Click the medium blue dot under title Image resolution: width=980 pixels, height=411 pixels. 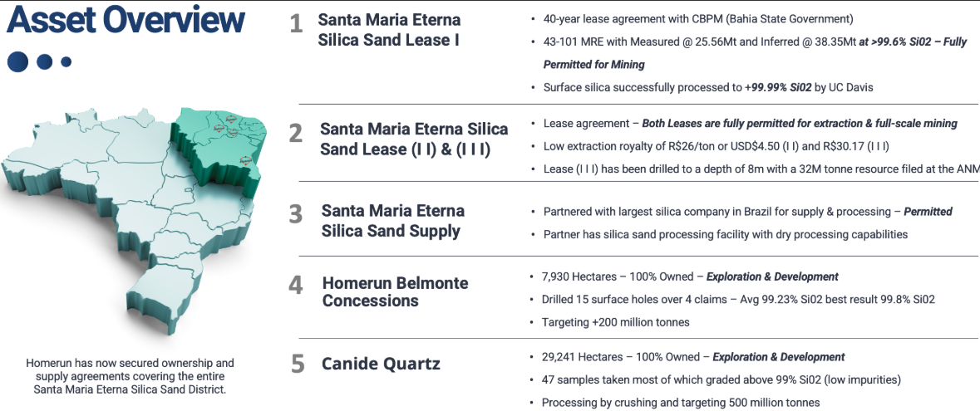(x=45, y=61)
